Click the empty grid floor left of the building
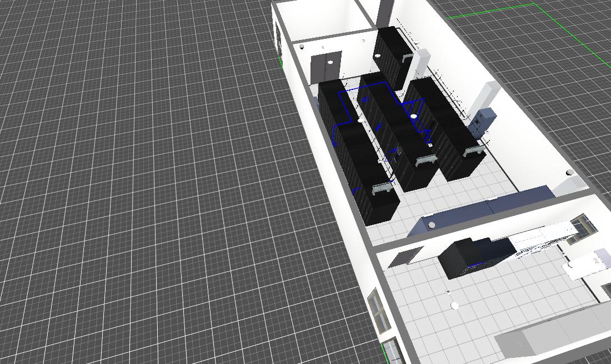The height and width of the screenshot is (364, 611). [139, 194]
